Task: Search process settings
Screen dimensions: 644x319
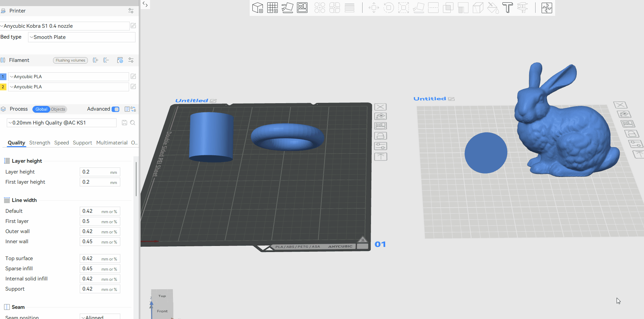Action: (133, 123)
